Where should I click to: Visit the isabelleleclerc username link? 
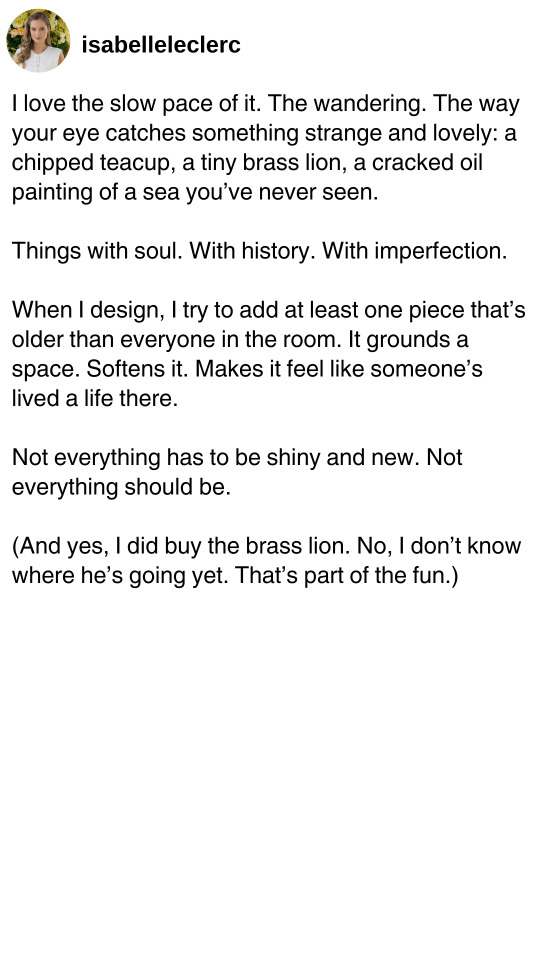point(161,45)
